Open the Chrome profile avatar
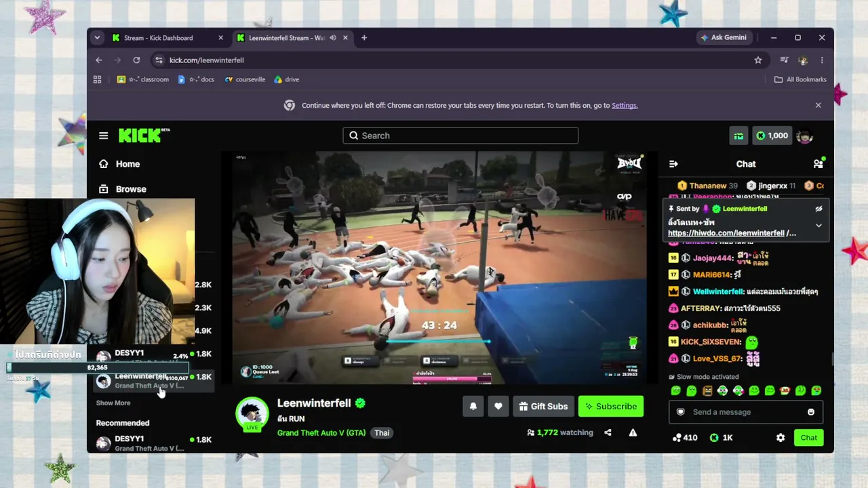The image size is (868, 488). tap(803, 60)
